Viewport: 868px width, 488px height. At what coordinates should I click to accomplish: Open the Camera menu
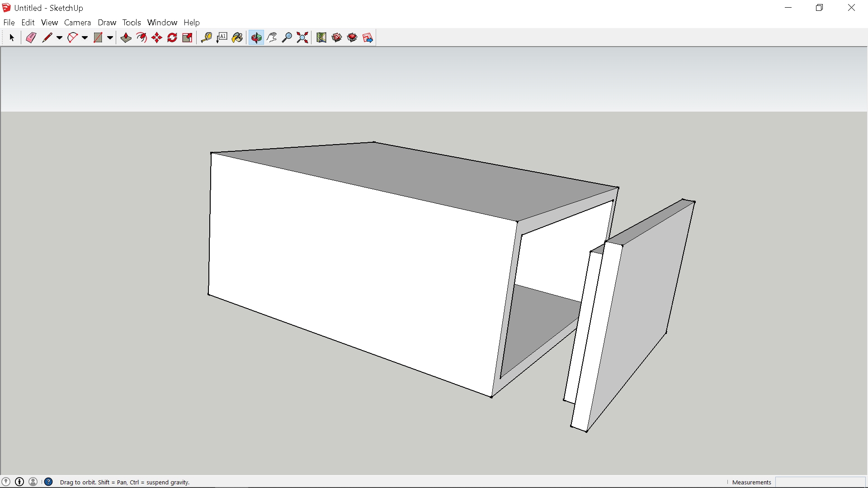(x=77, y=23)
